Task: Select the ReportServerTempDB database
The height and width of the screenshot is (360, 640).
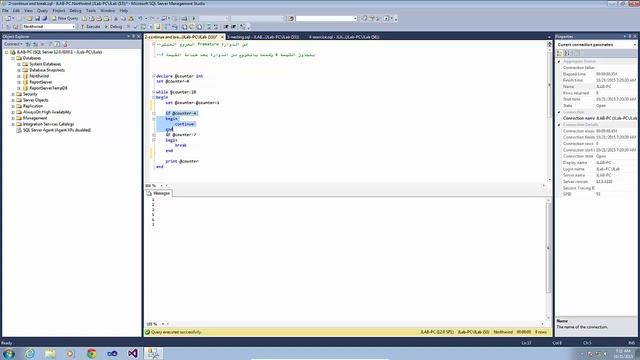Action: click(48, 88)
